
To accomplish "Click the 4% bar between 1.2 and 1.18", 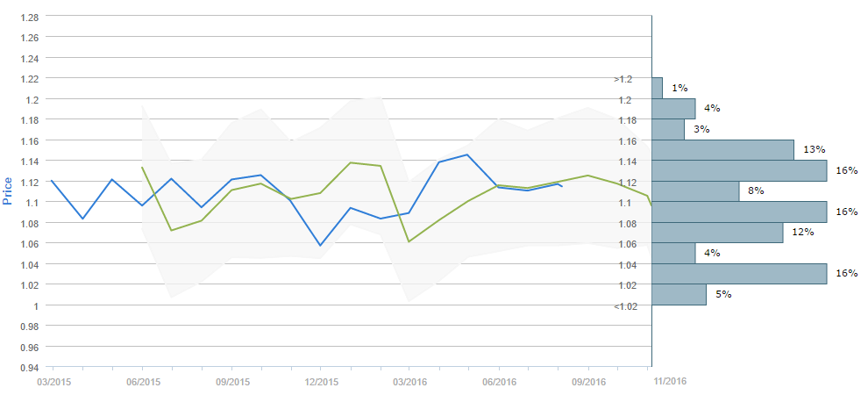I will pos(674,109).
